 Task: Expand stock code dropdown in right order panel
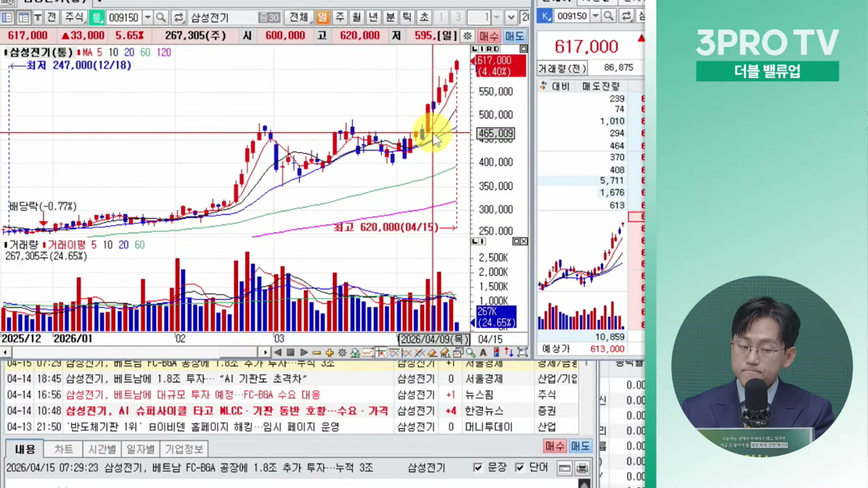point(595,16)
